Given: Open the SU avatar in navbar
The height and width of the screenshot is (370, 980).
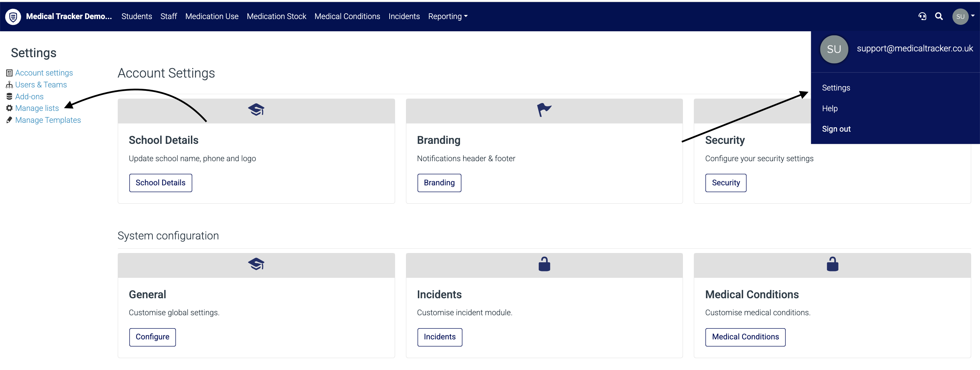Looking at the screenshot, I should [960, 16].
